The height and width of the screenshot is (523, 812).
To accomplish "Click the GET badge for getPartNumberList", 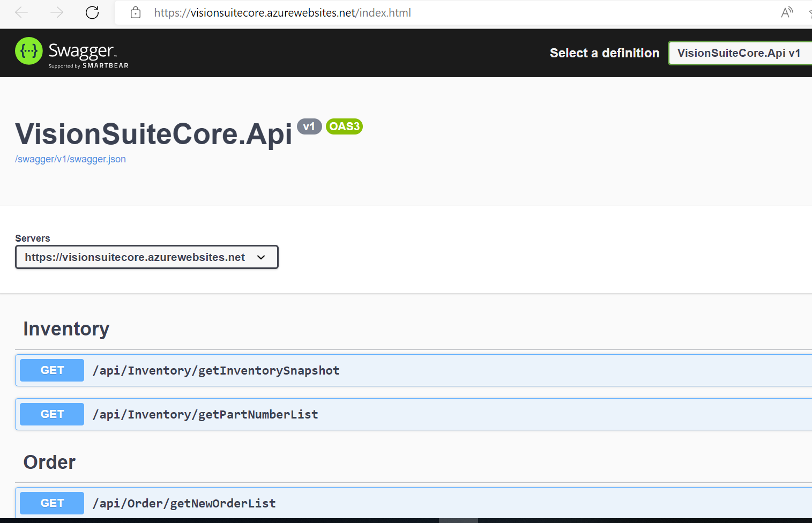I will (52, 414).
